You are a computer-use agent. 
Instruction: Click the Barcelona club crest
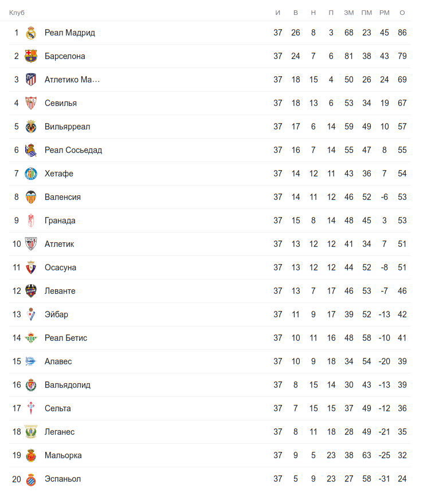31,57
